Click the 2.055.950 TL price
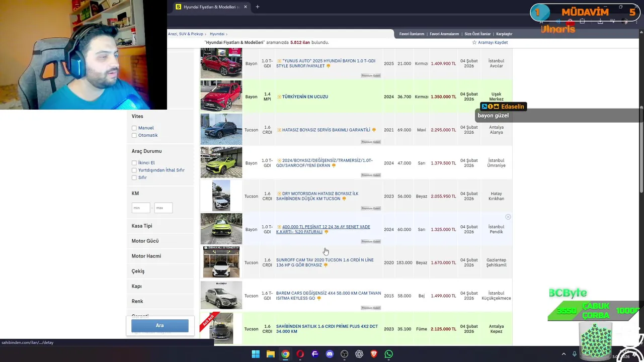This screenshot has height=362, width=644. (x=443, y=196)
